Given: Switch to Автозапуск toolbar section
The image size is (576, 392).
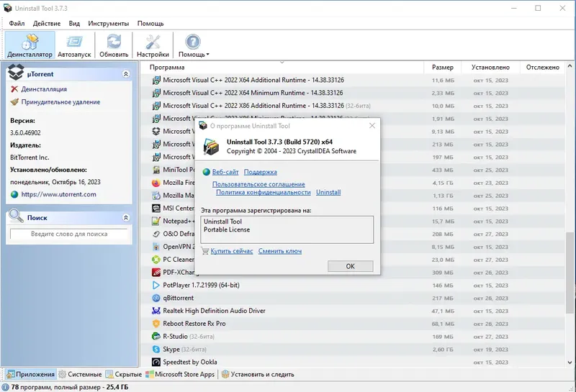Looking at the screenshot, I should pyautogui.click(x=74, y=45).
